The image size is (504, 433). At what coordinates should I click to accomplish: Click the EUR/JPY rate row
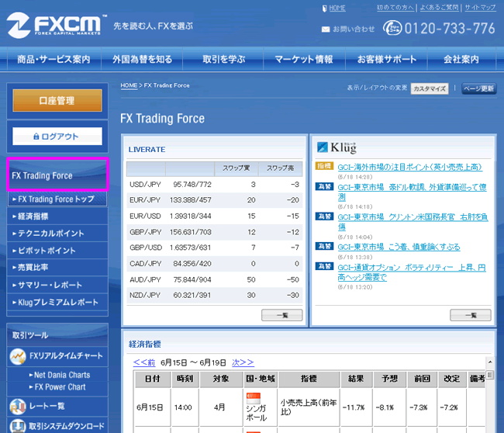pos(214,200)
